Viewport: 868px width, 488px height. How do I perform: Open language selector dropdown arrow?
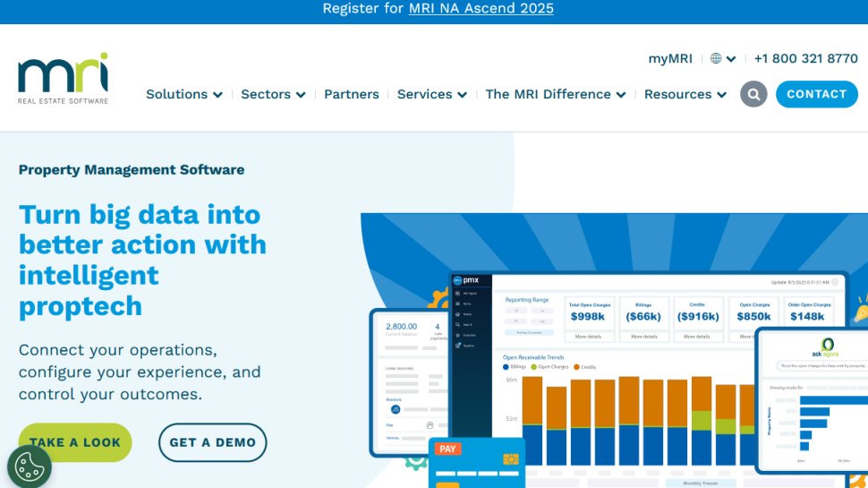pyautogui.click(x=731, y=59)
